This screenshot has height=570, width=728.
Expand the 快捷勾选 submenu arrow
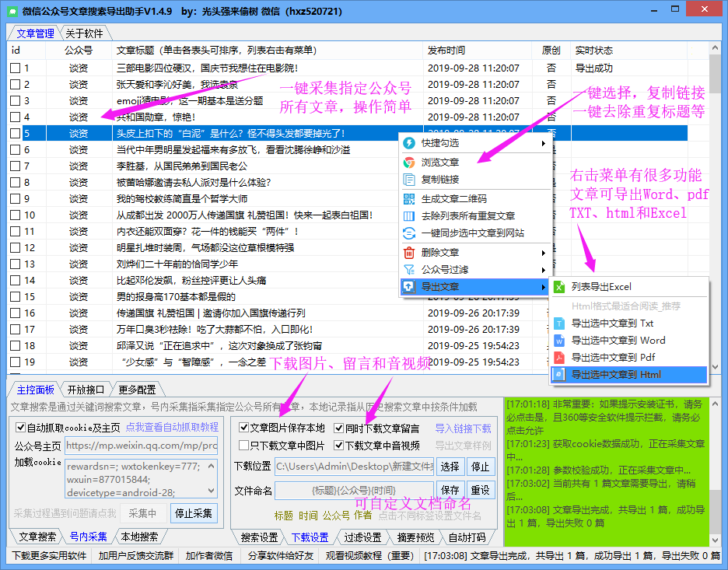click(543, 143)
